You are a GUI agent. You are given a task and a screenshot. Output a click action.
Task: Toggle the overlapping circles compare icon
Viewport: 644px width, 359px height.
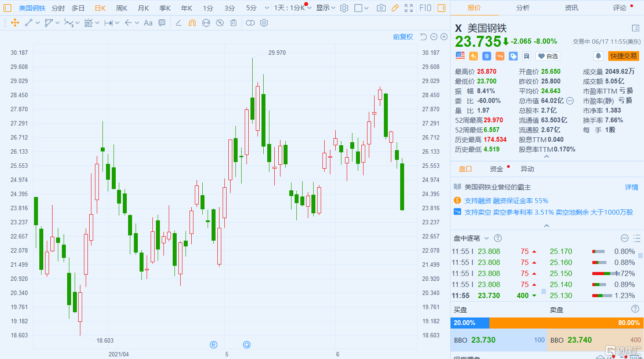(250, 23)
